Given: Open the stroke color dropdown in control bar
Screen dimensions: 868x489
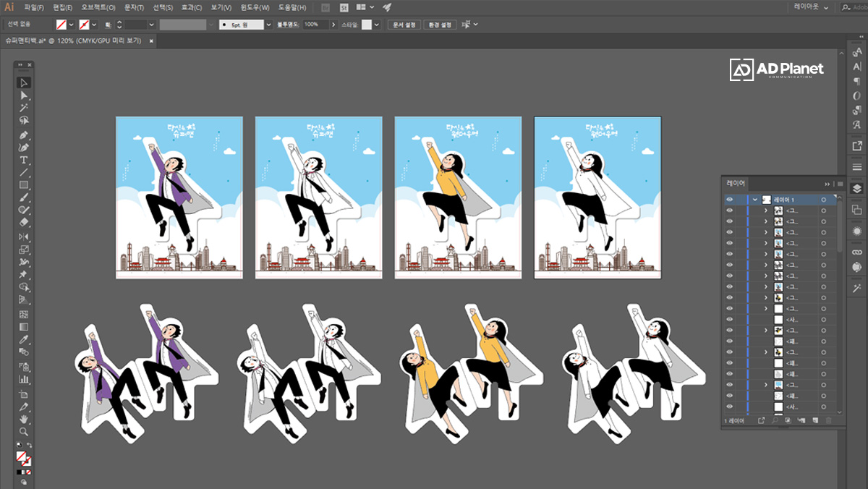Looking at the screenshot, I should coord(95,24).
